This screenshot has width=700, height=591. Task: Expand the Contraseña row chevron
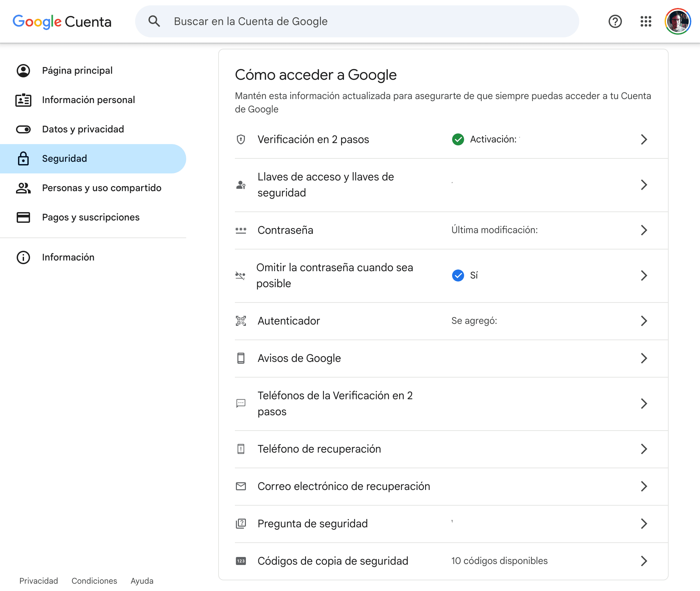point(643,230)
